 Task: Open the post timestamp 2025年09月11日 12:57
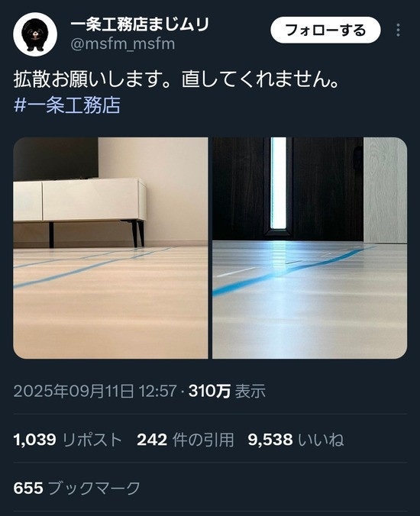95,392
